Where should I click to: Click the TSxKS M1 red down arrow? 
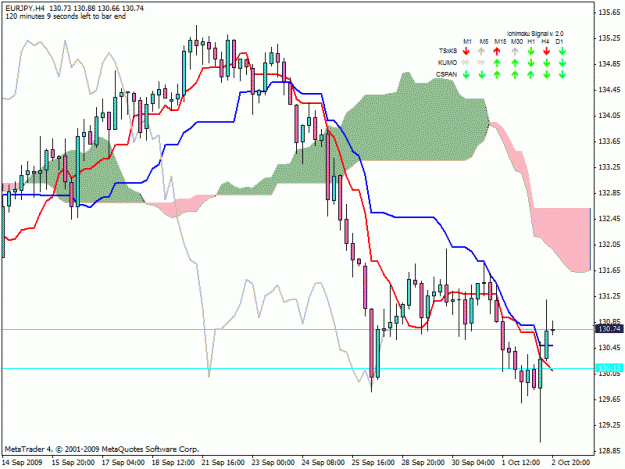pyautogui.click(x=466, y=51)
